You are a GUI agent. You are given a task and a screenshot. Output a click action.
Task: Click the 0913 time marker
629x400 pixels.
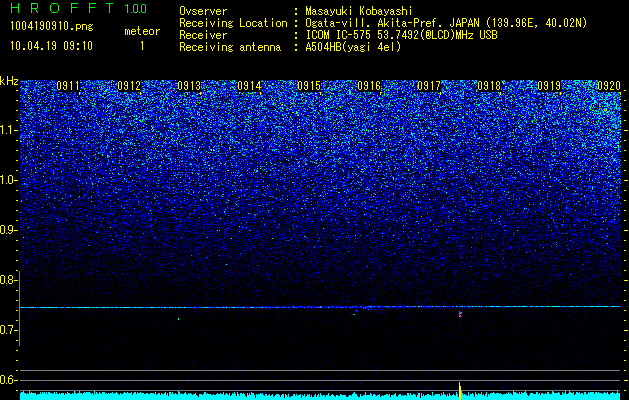[x=189, y=86]
